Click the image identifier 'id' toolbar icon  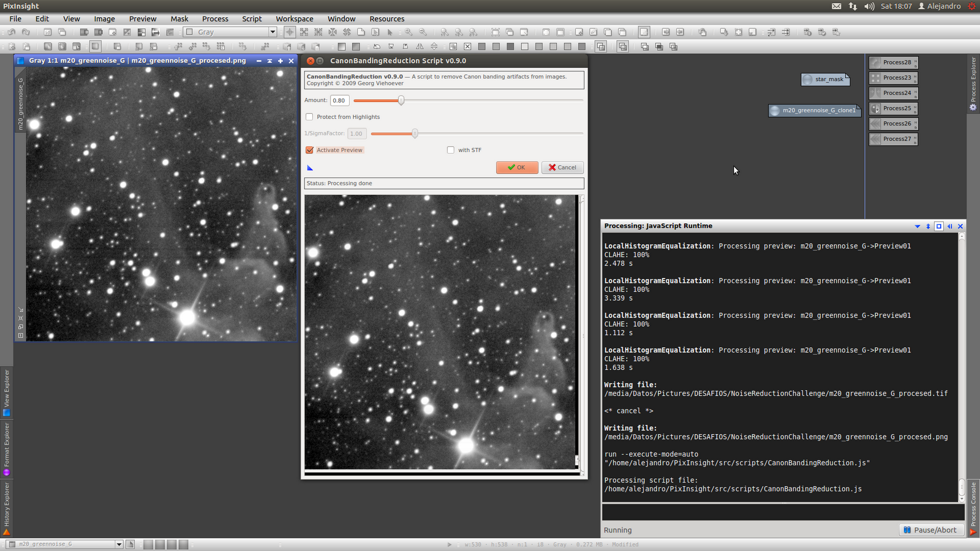[x=48, y=32]
